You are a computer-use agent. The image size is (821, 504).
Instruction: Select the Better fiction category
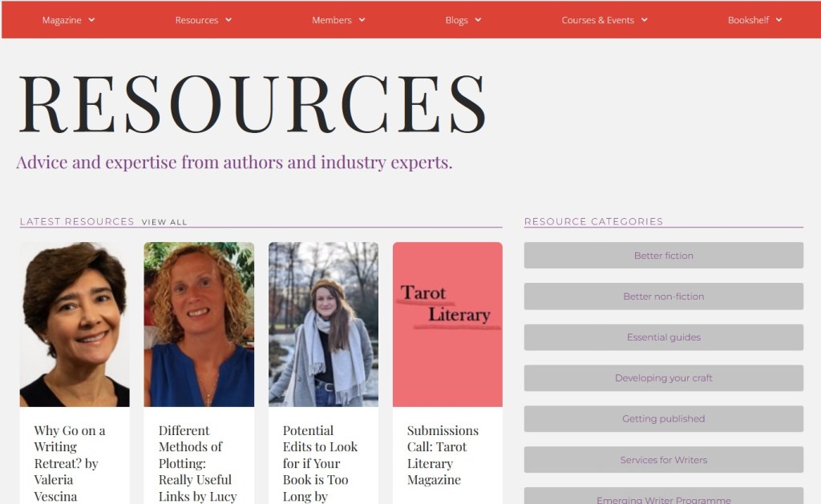663,256
